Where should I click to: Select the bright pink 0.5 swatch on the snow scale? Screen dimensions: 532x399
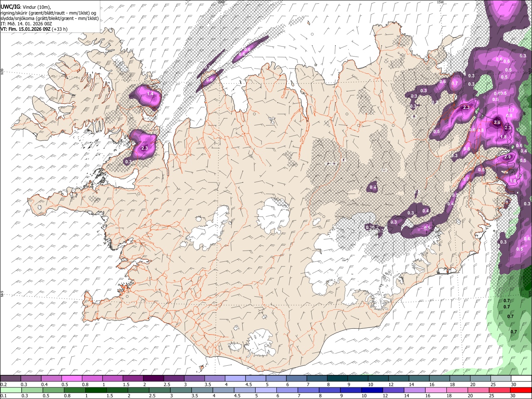(71, 378)
